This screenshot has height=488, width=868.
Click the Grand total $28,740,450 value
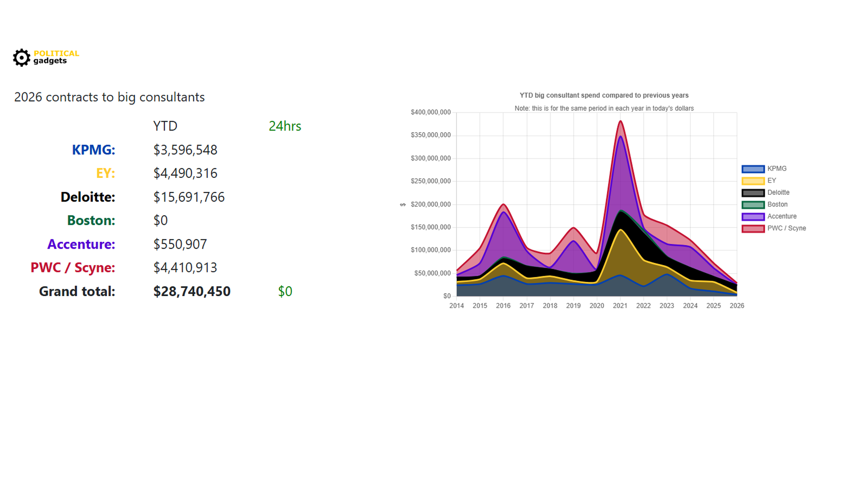(x=192, y=291)
